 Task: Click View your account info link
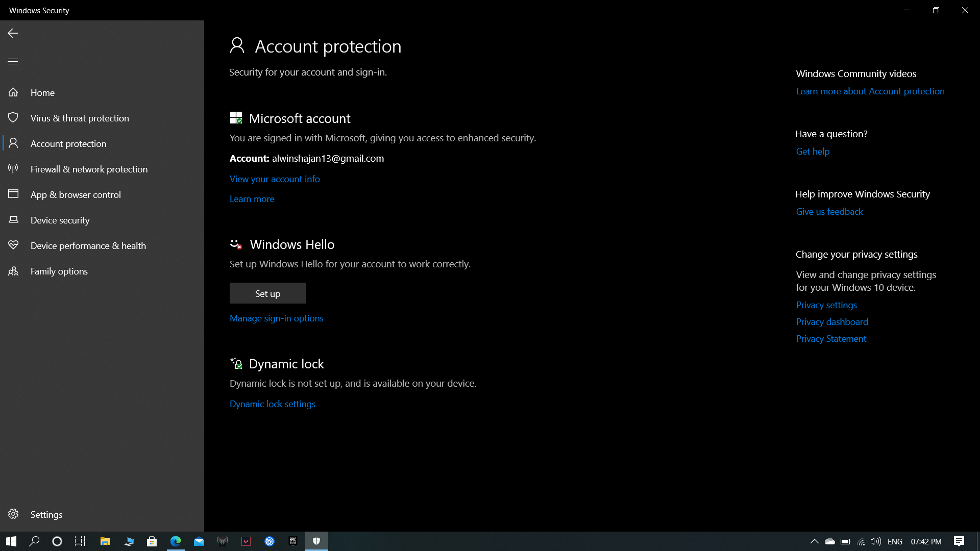(275, 179)
